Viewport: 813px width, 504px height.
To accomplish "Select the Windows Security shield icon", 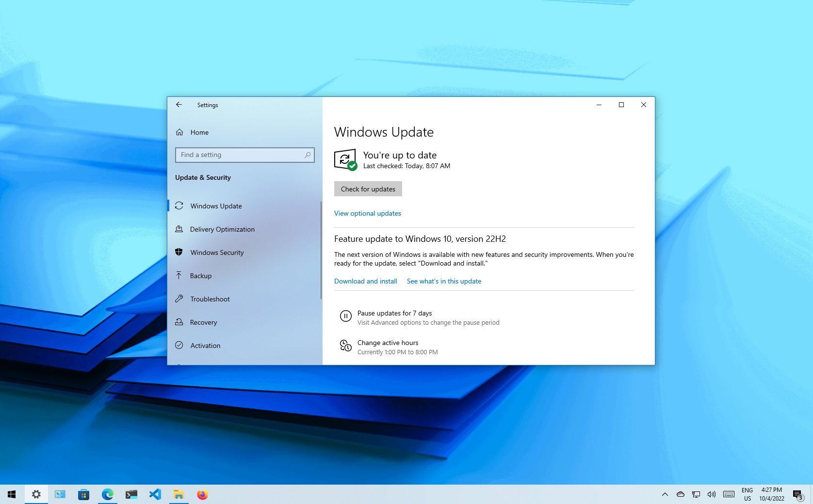I will pyautogui.click(x=179, y=252).
